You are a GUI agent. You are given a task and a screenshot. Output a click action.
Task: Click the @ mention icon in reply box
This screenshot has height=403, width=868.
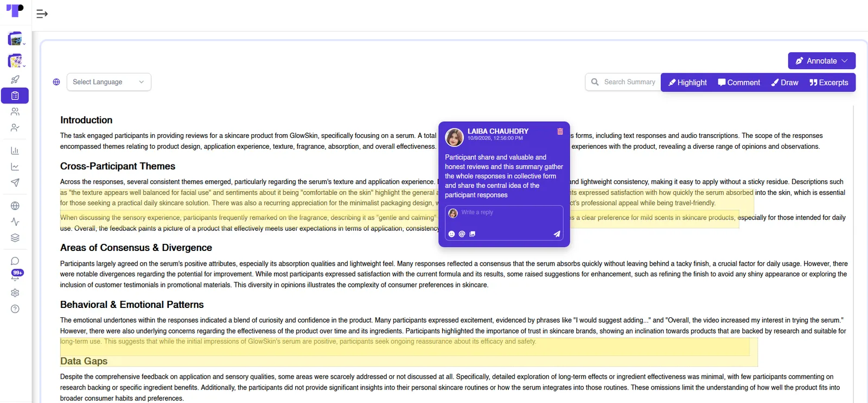pos(462,234)
